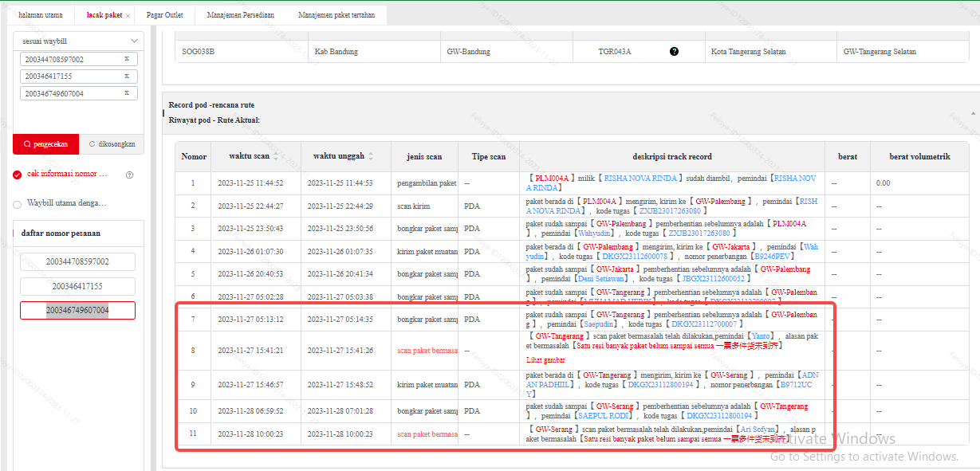Select order 200344708597002 in daftar nomor pesanan
The height and width of the screenshot is (471, 980).
click(x=77, y=261)
